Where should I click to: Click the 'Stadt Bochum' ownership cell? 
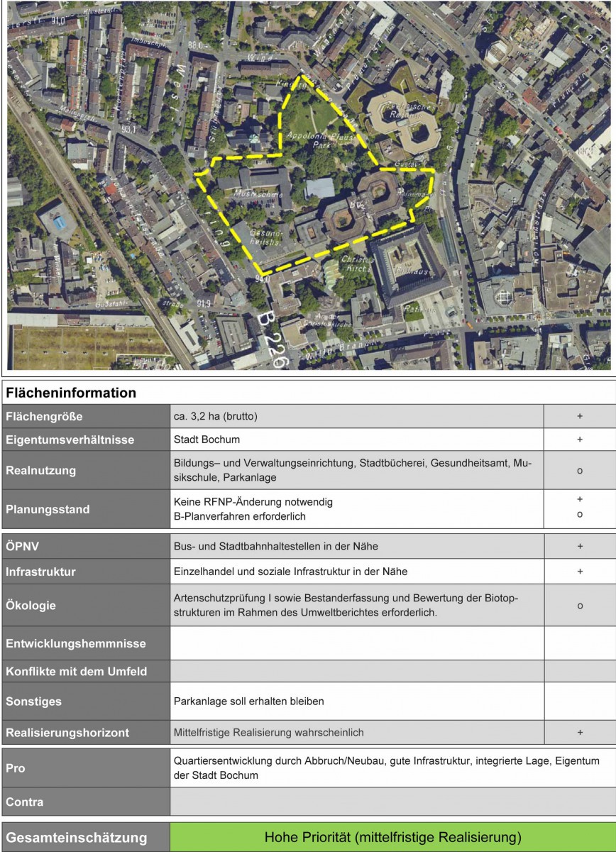click(207, 439)
